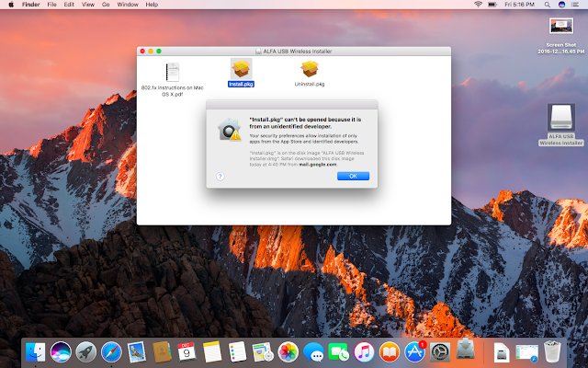This screenshot has width=588, height=368.
Task: Launch Safari from the Dock
Action: click(111, 351)
